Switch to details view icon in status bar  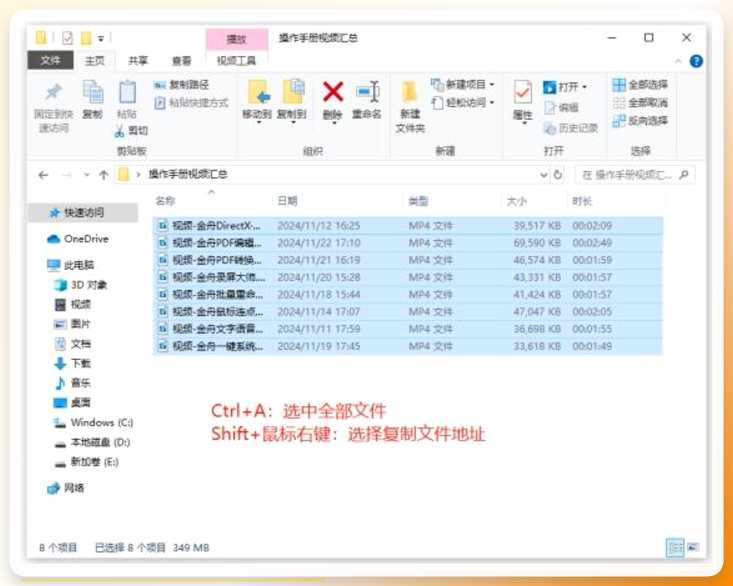(675, 547)
